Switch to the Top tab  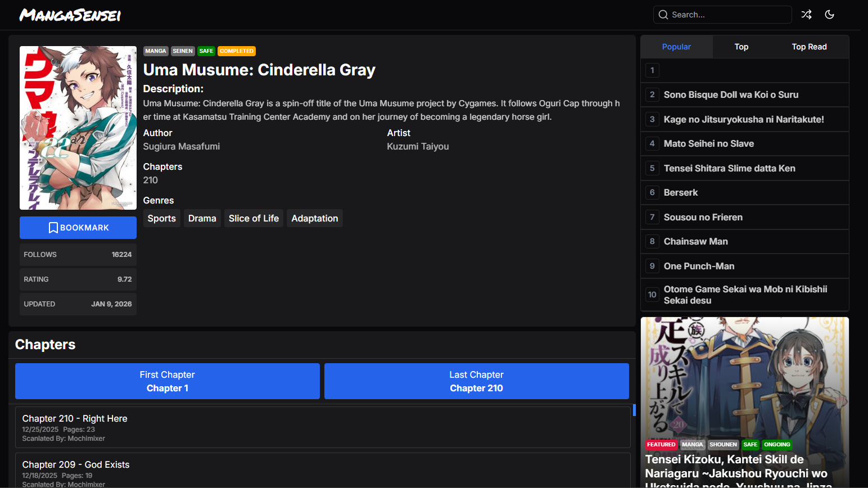tap(741, 47)
